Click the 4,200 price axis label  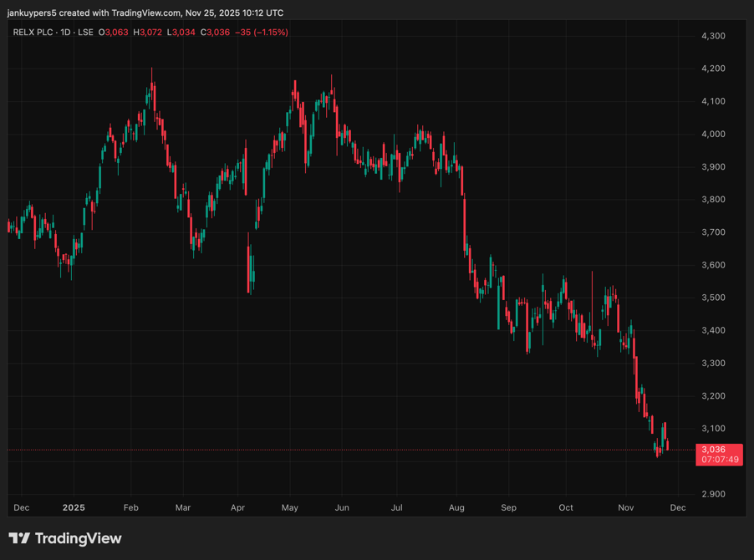pyautogui.click(x=713, y=69)
